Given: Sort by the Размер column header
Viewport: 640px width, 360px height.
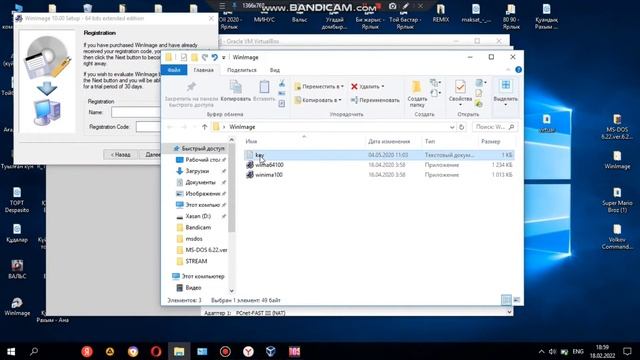Looking at the screenshot, I should point(491,142).
